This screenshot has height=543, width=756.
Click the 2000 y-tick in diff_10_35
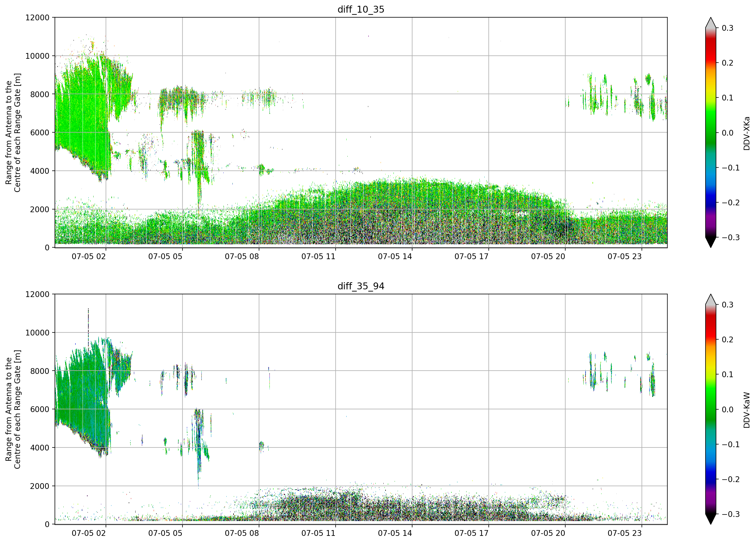40,209
